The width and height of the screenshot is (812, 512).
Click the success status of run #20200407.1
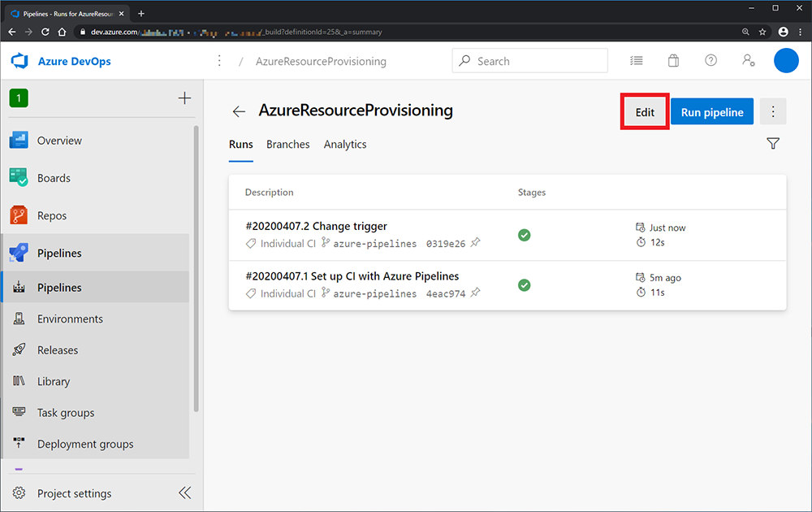pyautogui.click(x=524, y=285)
